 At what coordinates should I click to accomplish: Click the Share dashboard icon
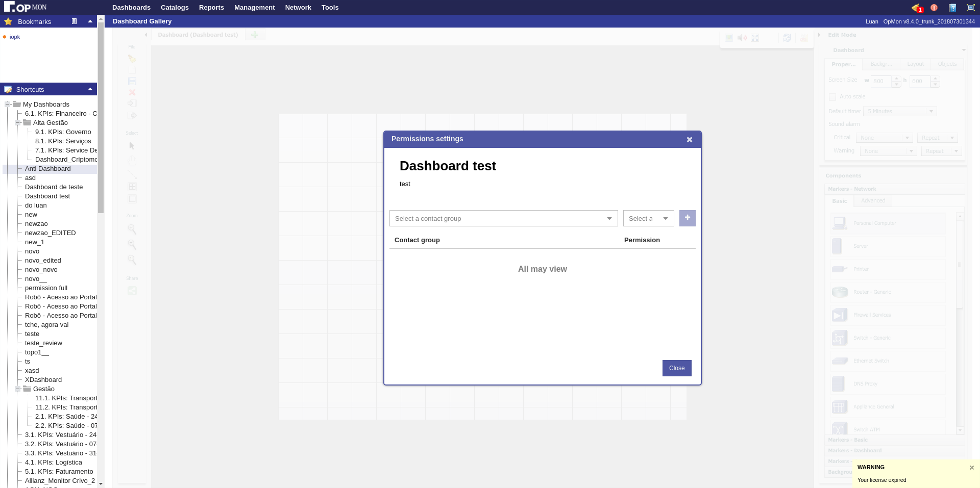[132, 291]
